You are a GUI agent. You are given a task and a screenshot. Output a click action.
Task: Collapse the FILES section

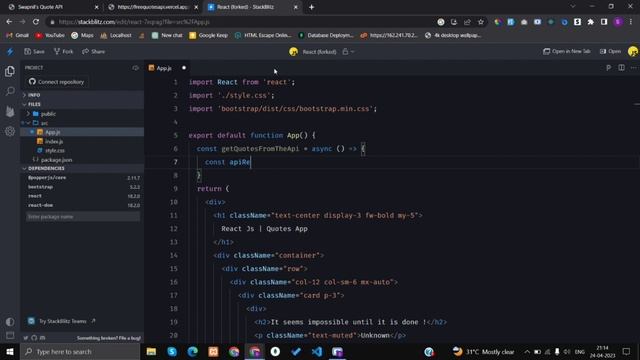tap(82, 104)
